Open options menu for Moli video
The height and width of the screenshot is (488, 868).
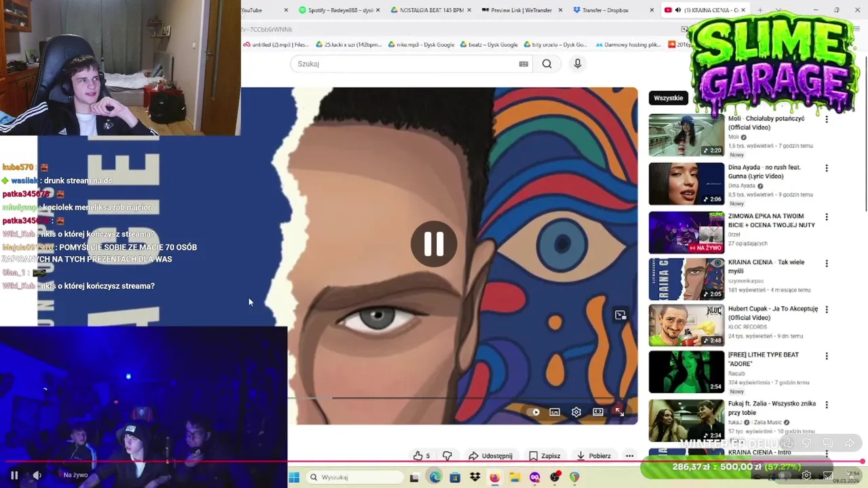coord(826,119)
